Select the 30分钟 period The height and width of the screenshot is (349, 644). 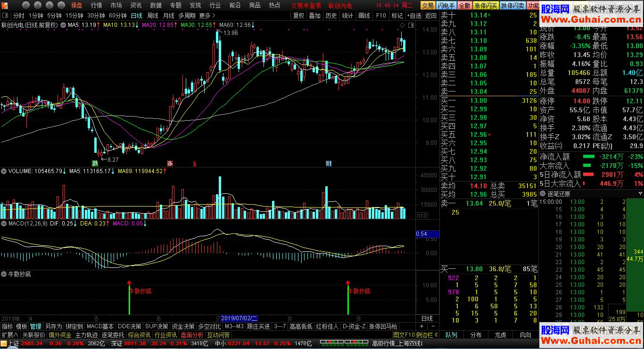[x=96, y=15]
